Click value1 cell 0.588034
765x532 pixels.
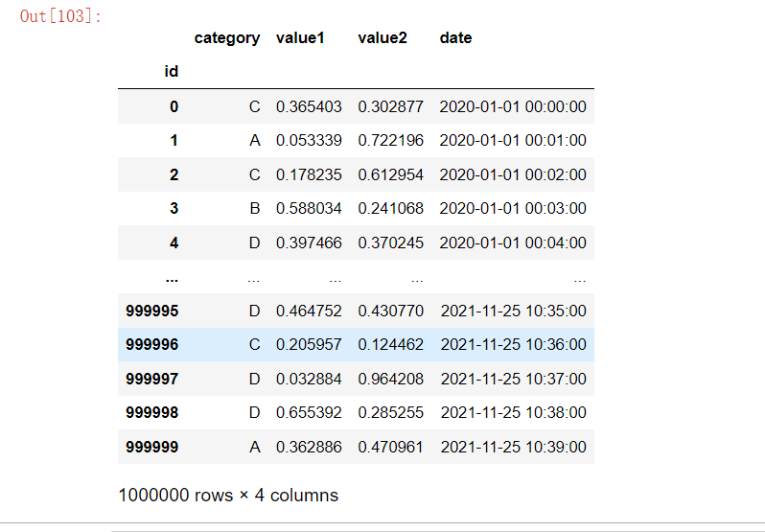[309, 209]
